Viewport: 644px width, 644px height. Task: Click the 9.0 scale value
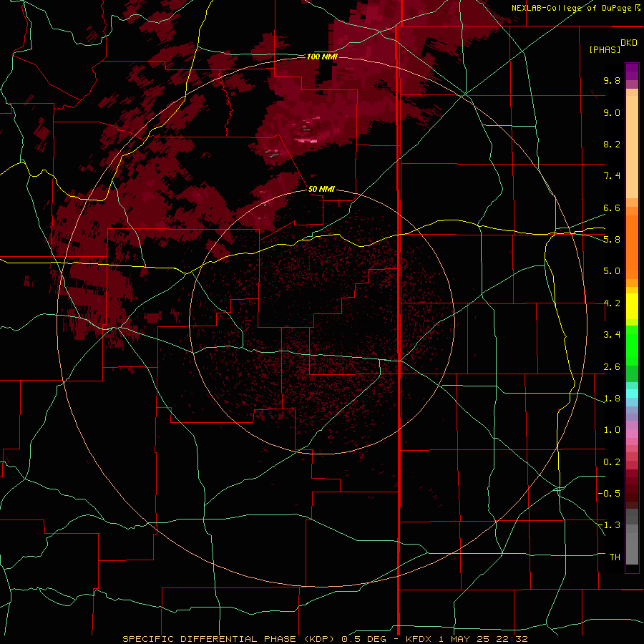pyautogui.click(x=612, y=112)
